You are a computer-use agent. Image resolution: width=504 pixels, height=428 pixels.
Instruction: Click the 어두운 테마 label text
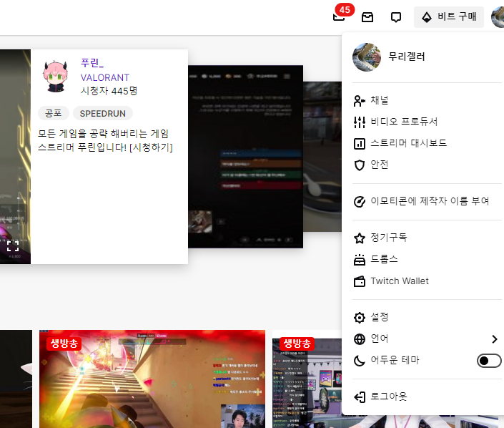pos(395,360)
